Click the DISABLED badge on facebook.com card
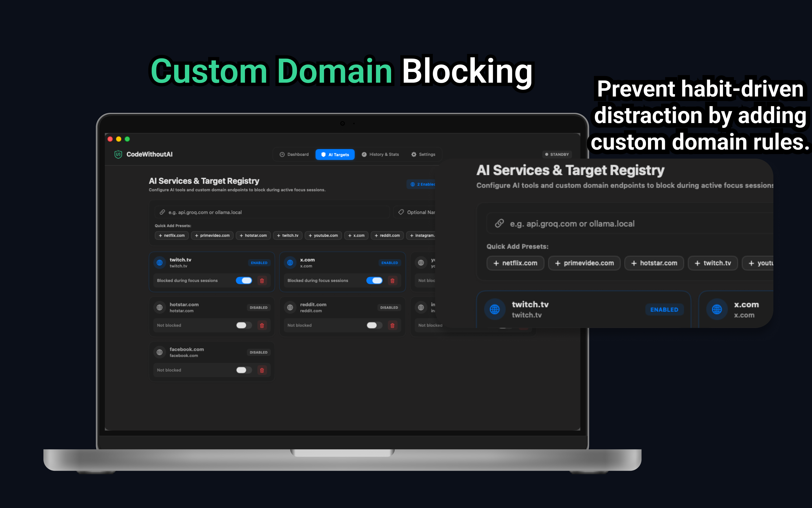The height and width of the screenshot is (508, 812). point(259,352)
